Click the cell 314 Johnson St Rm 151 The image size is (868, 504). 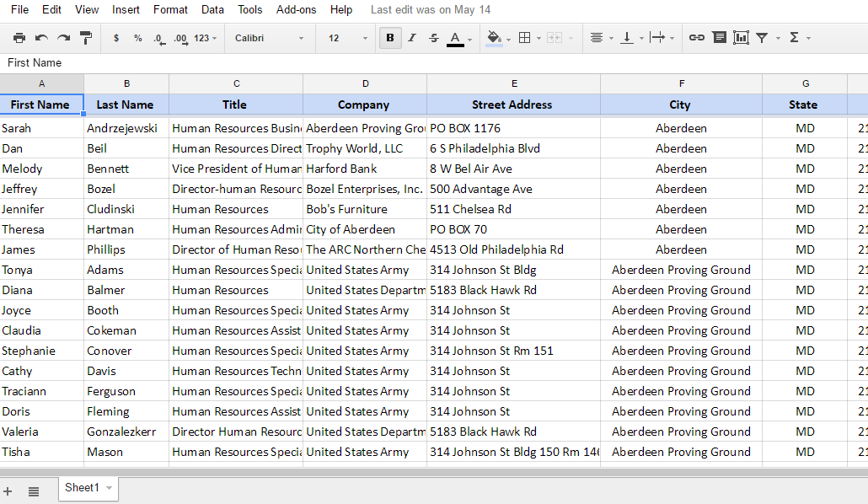(x=514, y=351)
